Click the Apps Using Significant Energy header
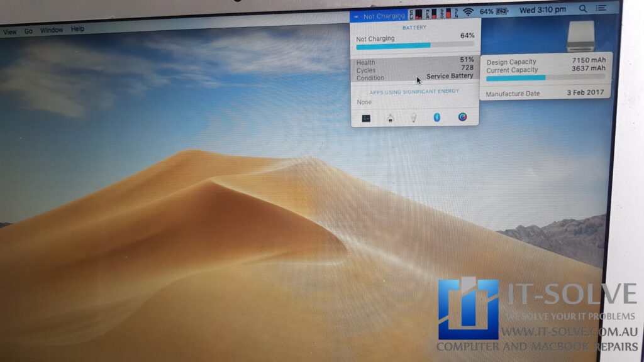This screenshot has width=644, height=362. coord(414,92)
